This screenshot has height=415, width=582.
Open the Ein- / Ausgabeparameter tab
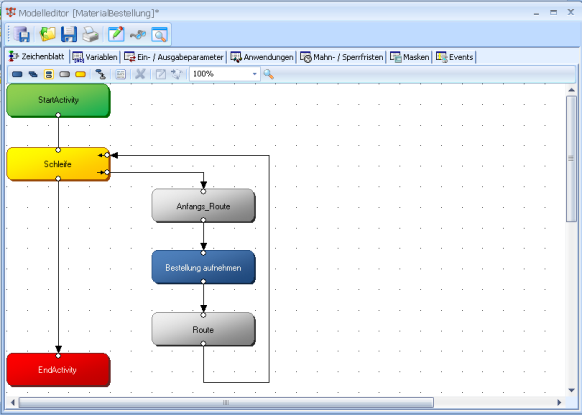coord(174,57)
